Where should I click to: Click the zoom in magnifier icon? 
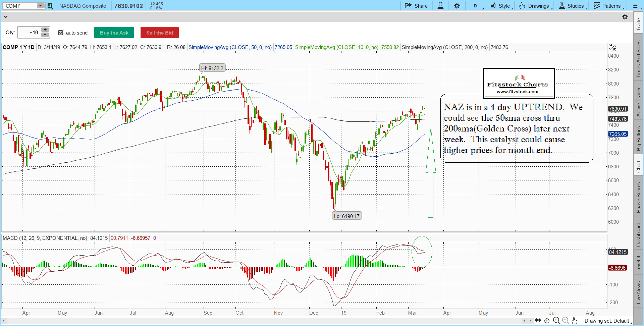pyautogui.click(x=556, y=321)
